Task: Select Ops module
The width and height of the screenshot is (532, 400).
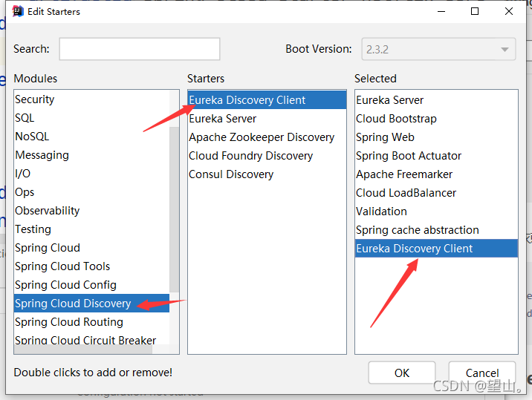Action: point(91,192)
